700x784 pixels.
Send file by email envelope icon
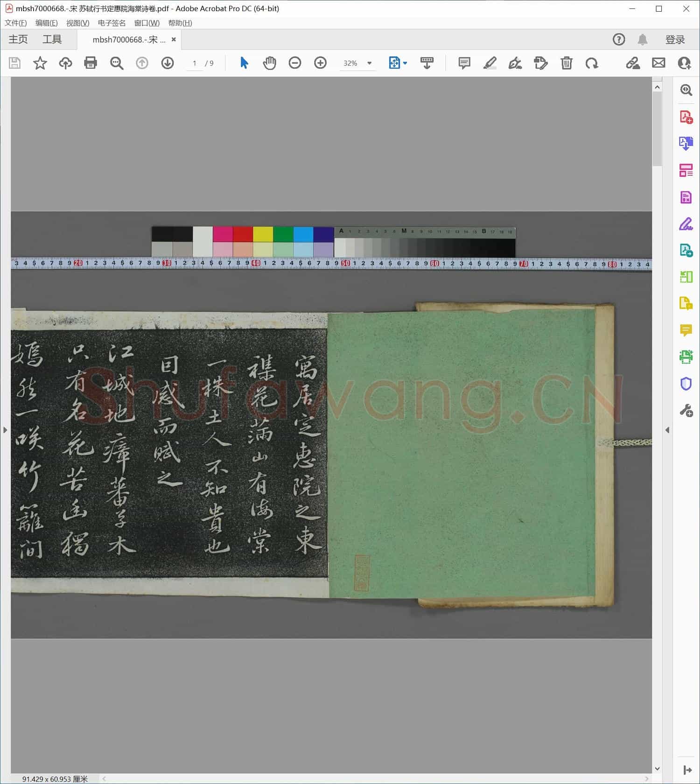coord(658,63)
